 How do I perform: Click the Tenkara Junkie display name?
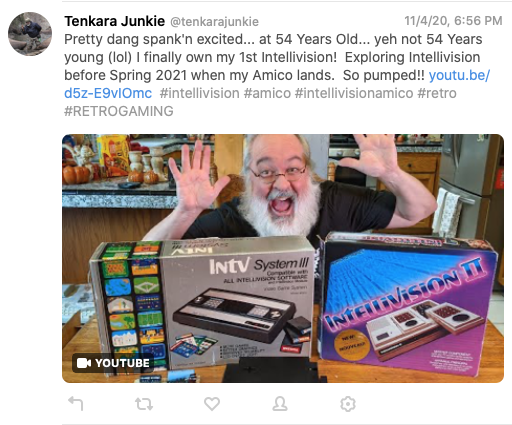pos(115,21)
